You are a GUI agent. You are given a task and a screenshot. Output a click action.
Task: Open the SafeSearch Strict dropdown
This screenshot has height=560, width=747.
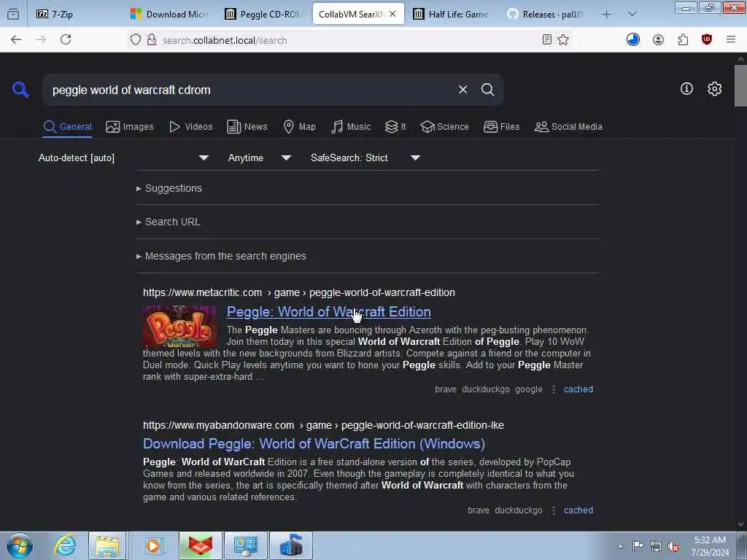[365, 157]
